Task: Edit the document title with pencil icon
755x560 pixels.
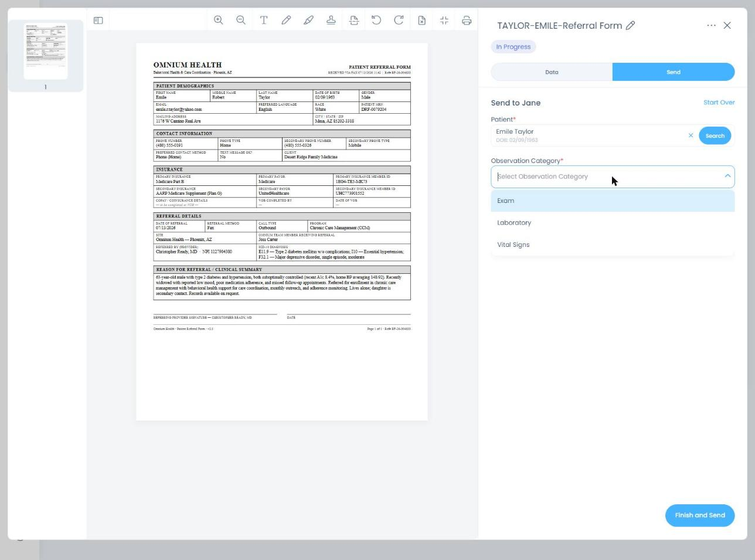Action: [x=631, y=25]
